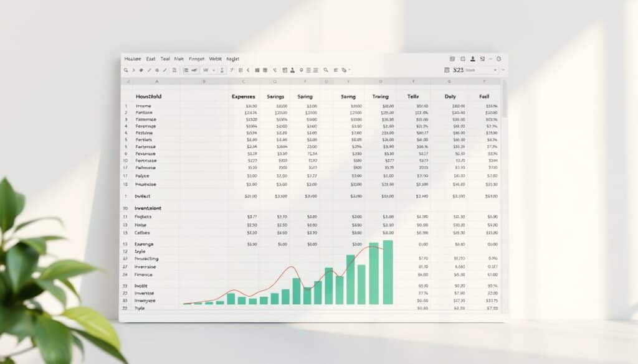Expand the chevron at the far right of the toolbar
Screen dimensions: 638x364
pos(503,70)
